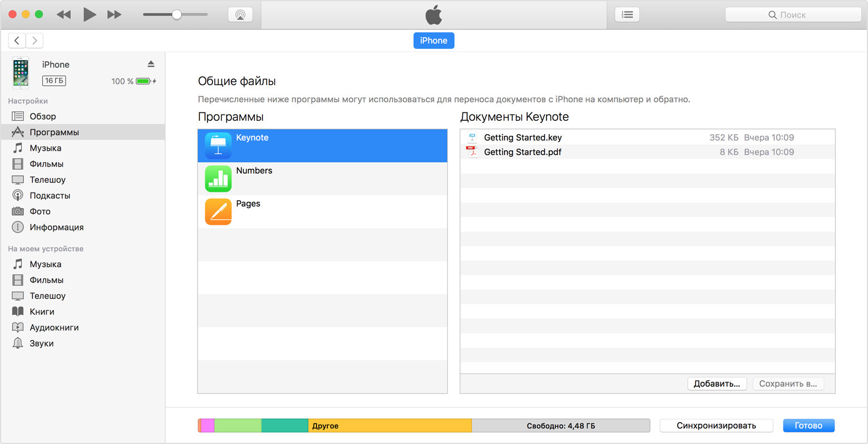Select the Getting Started.key file

coord(648,137)
